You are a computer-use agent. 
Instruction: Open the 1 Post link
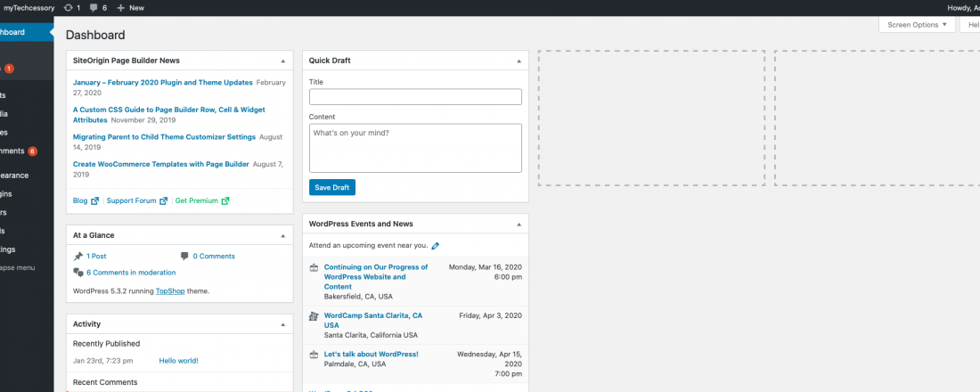[x=96, y=257]
